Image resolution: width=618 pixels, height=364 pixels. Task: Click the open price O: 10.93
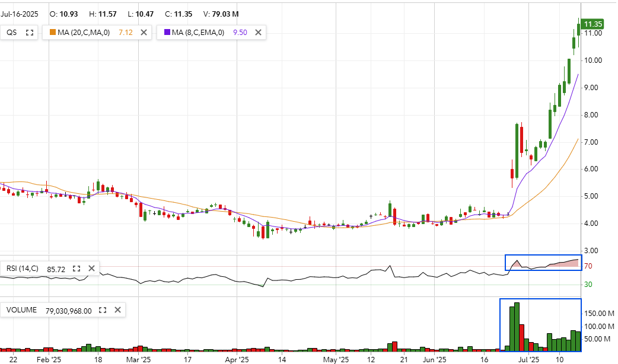(x=64, y=14)
